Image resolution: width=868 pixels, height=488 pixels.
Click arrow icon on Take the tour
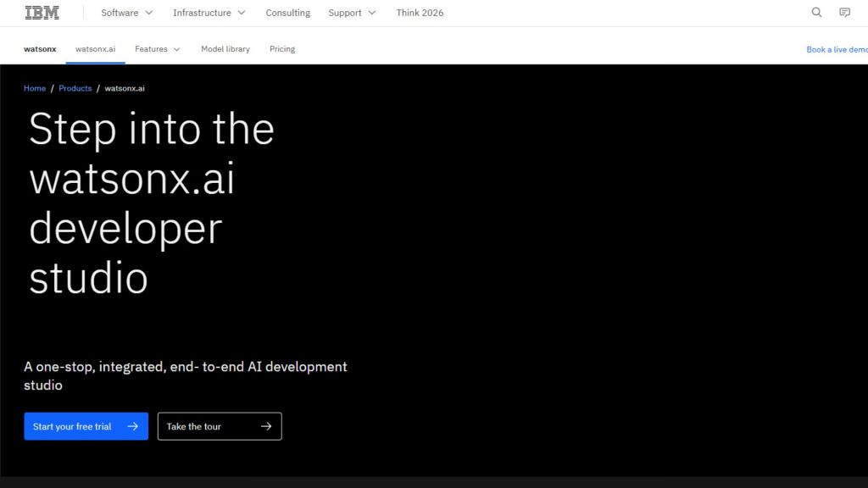click(x=266, y=426)
